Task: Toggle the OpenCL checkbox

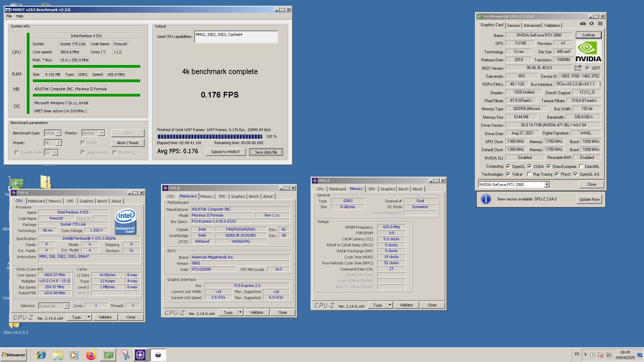Action: tap(508, 166)
